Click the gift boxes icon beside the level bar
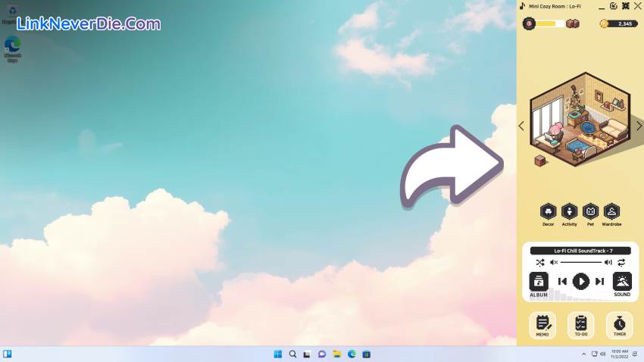This screenshot has width=644, height=362. coord(573,23)
